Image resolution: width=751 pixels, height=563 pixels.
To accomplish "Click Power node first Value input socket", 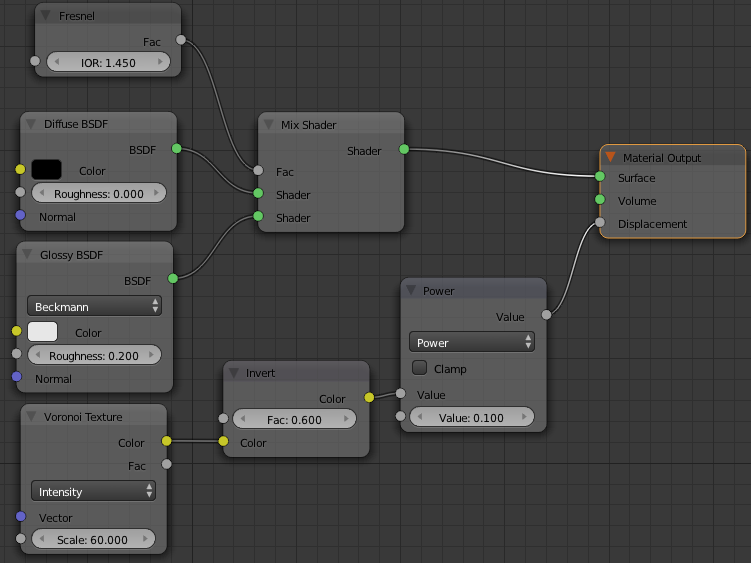I will pos(400,393).
